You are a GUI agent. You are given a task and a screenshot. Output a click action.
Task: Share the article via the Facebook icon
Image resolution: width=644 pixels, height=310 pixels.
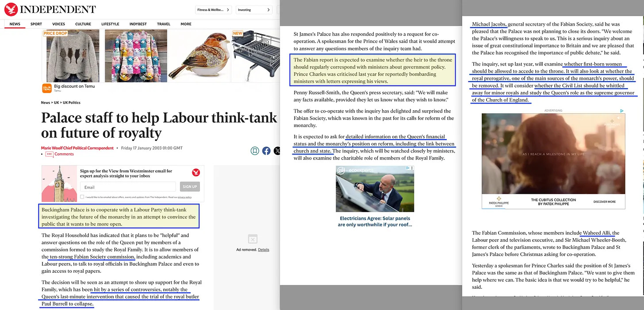pos(266,151)
